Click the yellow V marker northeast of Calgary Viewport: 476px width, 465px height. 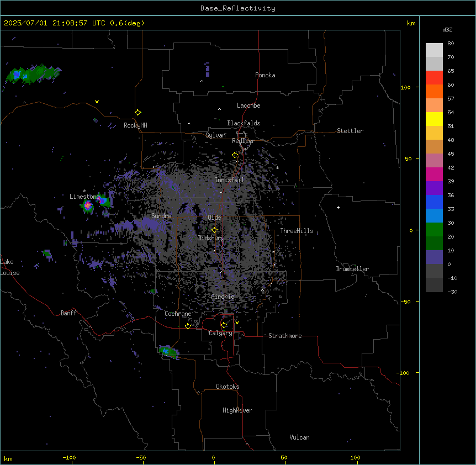point(237,323)
